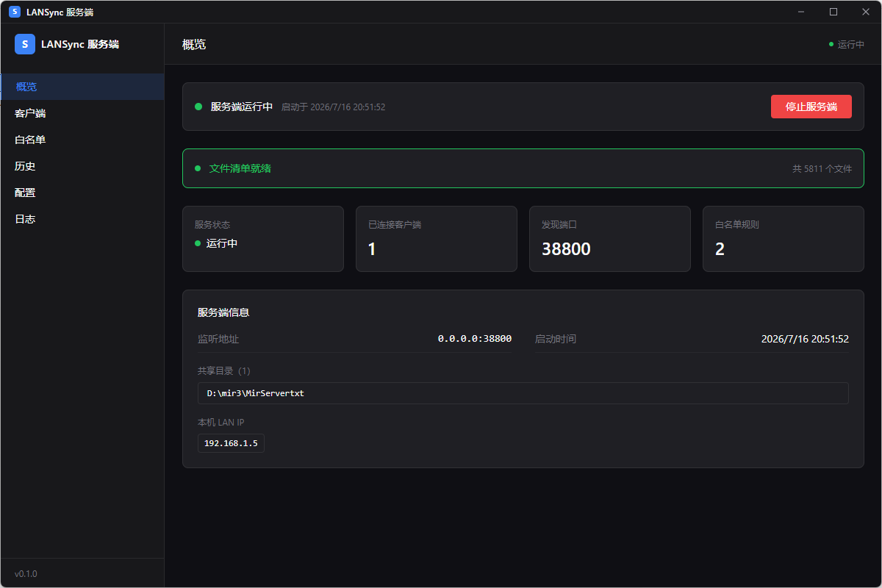Select the 已连接客户端 count card
Viewport: 882px width, 588px height.
pos(437,239)
